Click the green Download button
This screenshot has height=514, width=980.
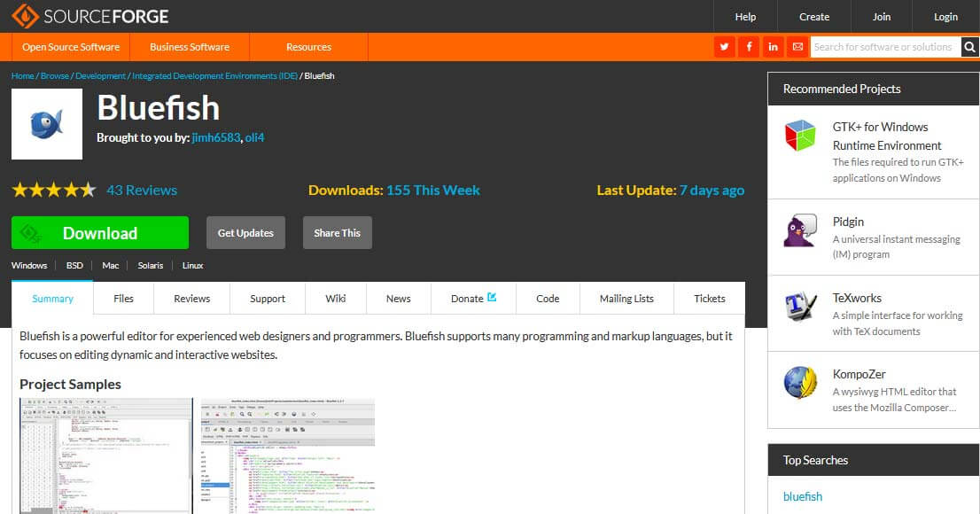[99, 232]
